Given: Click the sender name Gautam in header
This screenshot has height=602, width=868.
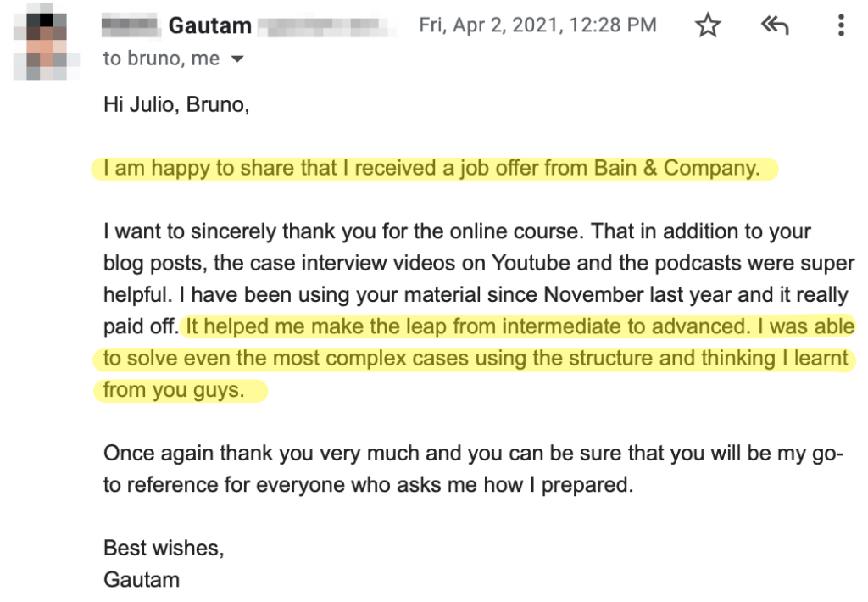Looking at the screenshot, I should (x=210, y=25).
